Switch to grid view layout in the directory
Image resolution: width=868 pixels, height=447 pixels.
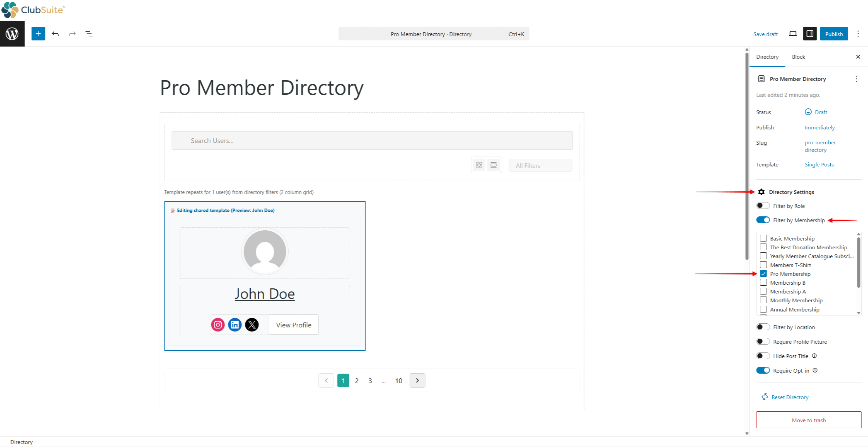479,165
